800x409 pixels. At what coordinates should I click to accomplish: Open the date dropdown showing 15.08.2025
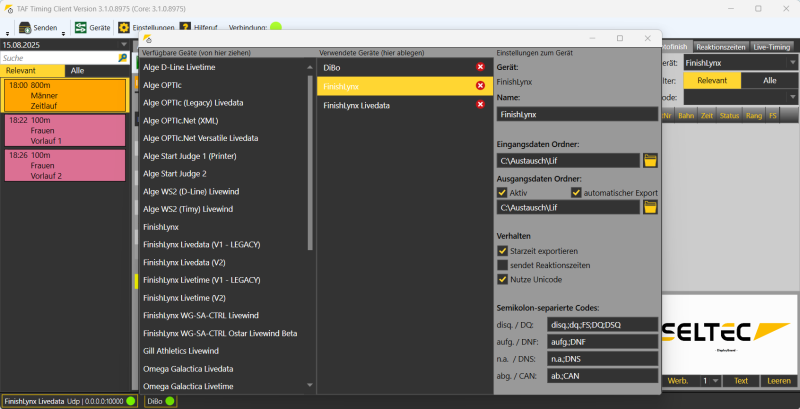(124, 45)
